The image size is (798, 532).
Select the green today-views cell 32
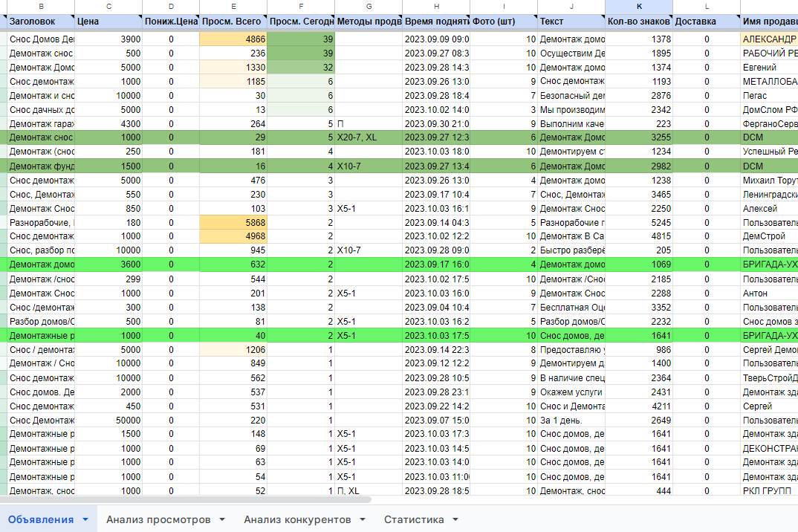click(301, 67)
